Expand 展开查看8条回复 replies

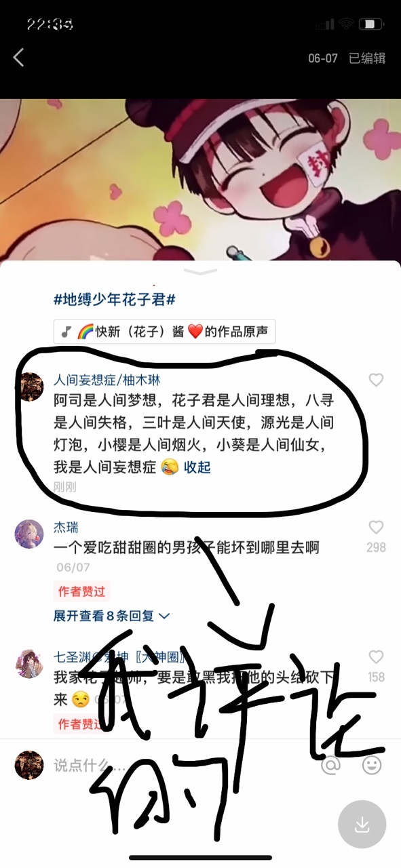point(112,616)
